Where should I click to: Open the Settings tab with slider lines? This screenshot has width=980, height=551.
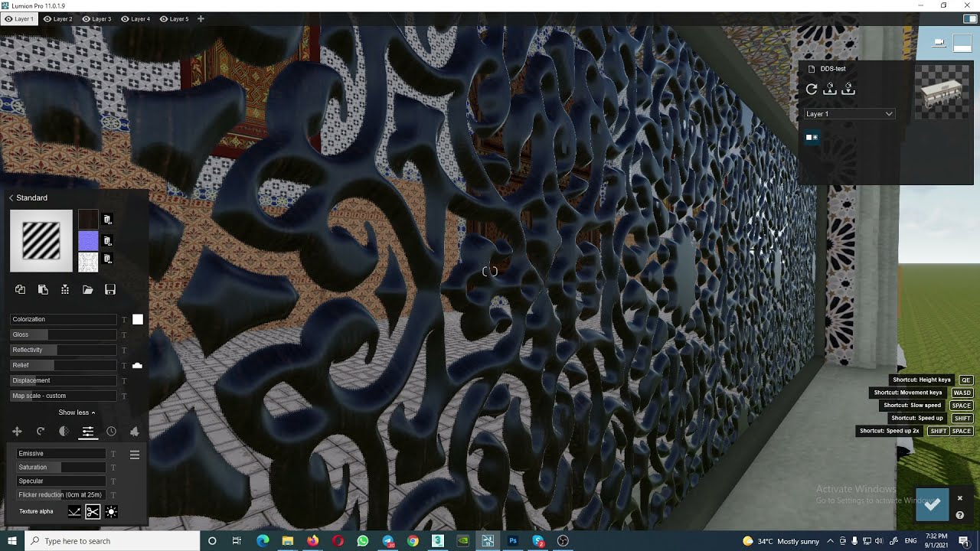point(88,432)
